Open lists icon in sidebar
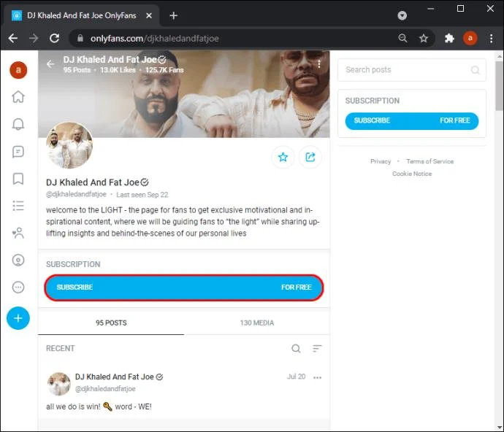The height and width of the screenshot is (432, 504). point(18,206)
